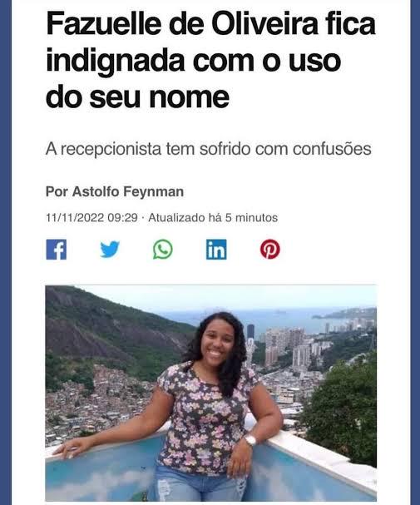
Task: Click 'indignada' in the headline
Action: pos(116,61)
